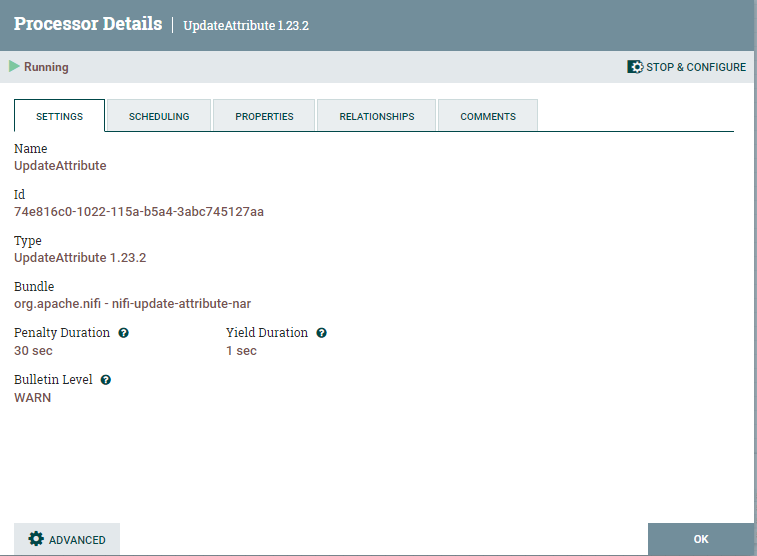Image resolution: width=757 pixels, height=556 pixels.
Task: Click the Processor Details title
Action: pos(88,24)
